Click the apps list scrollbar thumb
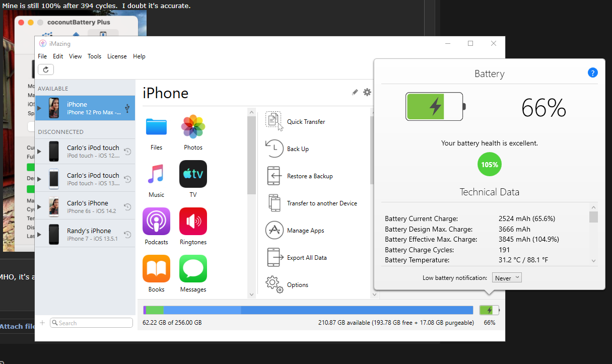The image size is (612, 364). point(251,156)
